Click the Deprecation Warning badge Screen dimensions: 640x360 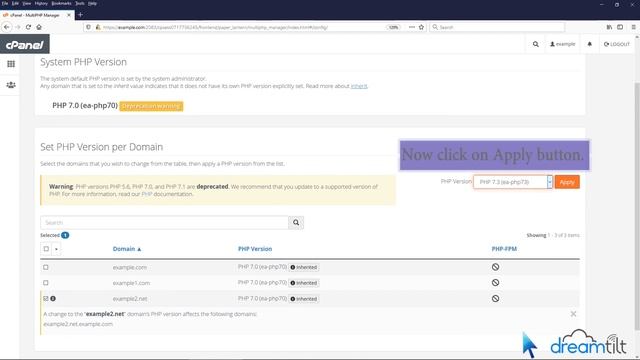[x=151, y=106]
